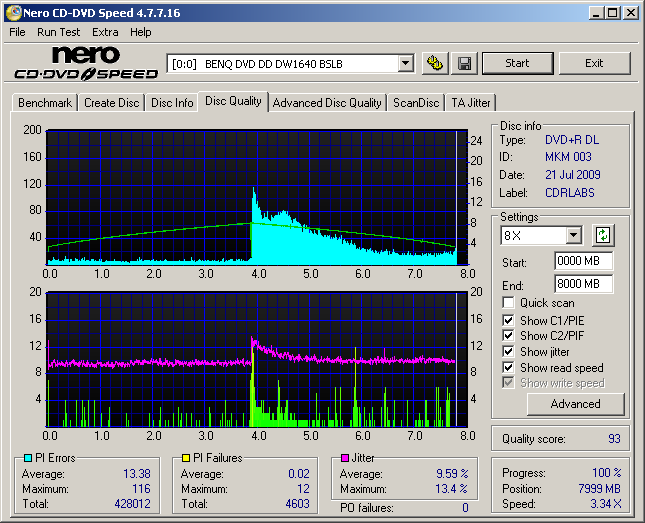Screen dimensions: 645x523
Task: Maximize the Nero CD-DVD Speed window
Action: point(613,13)
